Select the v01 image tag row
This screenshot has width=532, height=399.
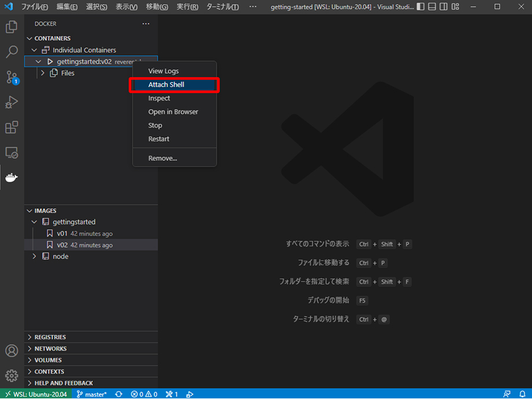(91, 234)
